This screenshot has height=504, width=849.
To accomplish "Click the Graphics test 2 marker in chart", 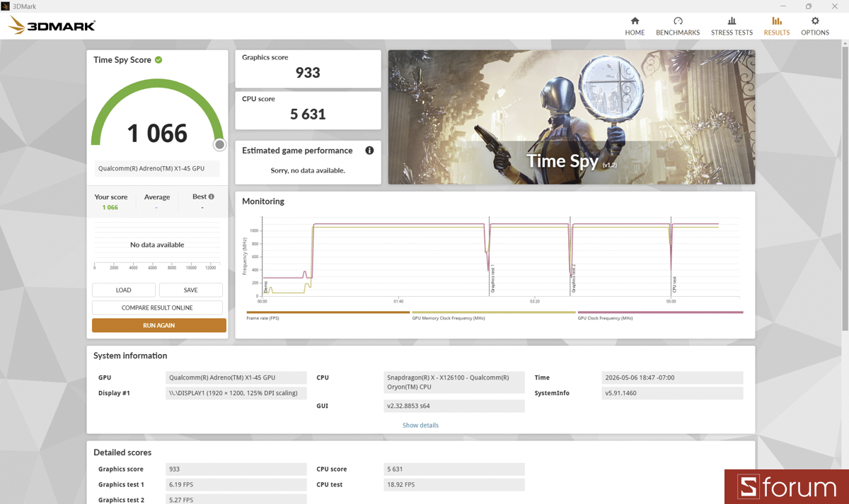I will coord(573,279).
